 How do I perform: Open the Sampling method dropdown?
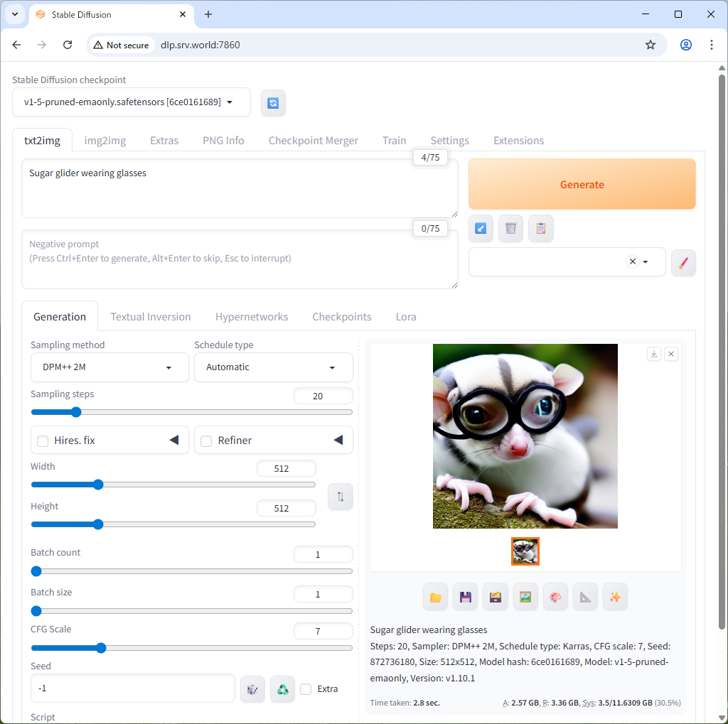pos(109,367)
